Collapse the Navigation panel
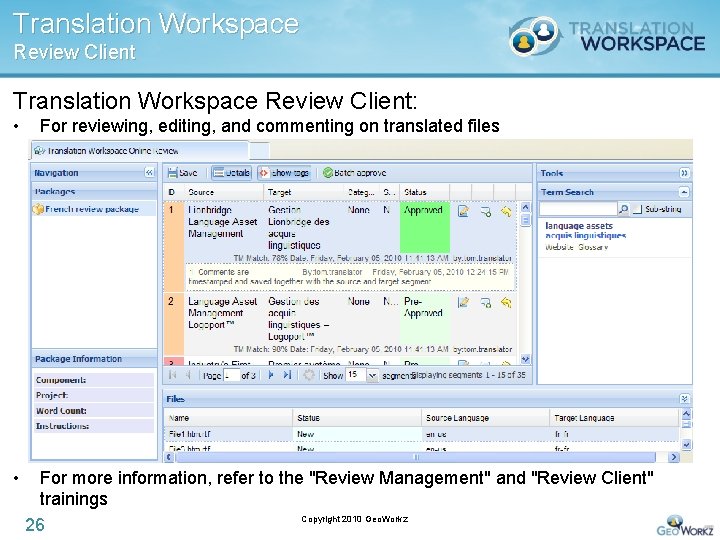720x540 pixels. pos(149,173)
